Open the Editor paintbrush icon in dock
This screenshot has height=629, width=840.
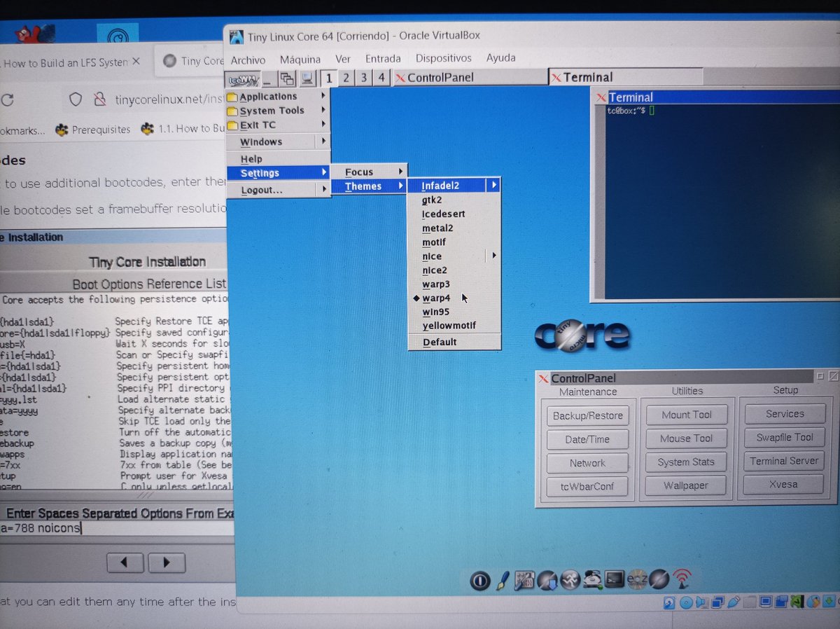click(x=503, y=580)
